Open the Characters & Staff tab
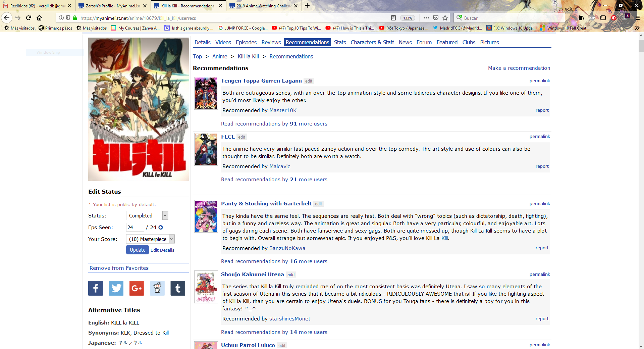The width and height of the screenshot is (644, 349). (x=372, y=42)
